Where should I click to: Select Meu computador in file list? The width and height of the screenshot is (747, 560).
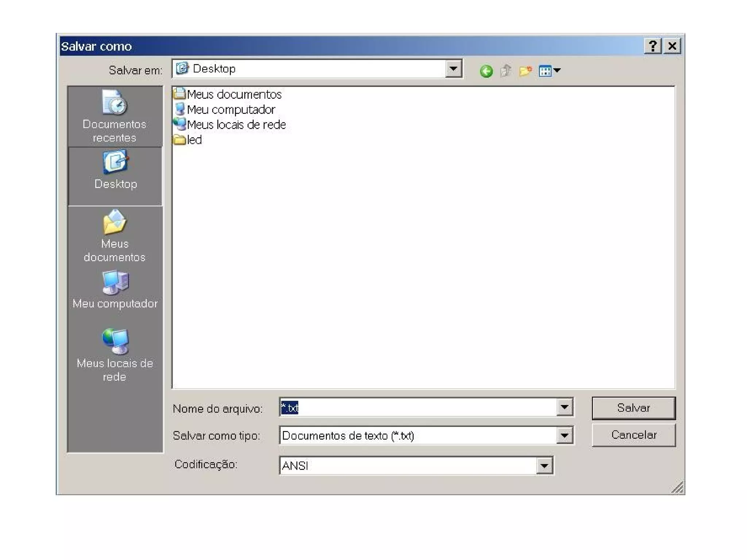click(231, 110)
